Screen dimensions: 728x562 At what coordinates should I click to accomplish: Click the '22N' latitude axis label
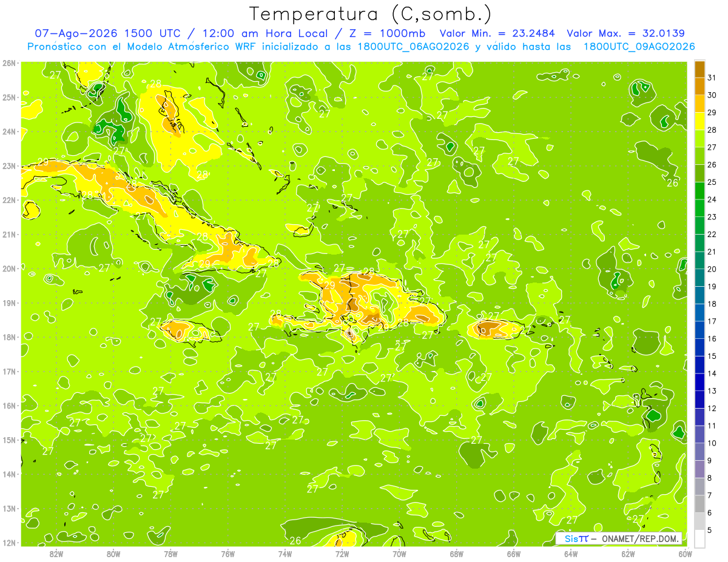[9, 200]
